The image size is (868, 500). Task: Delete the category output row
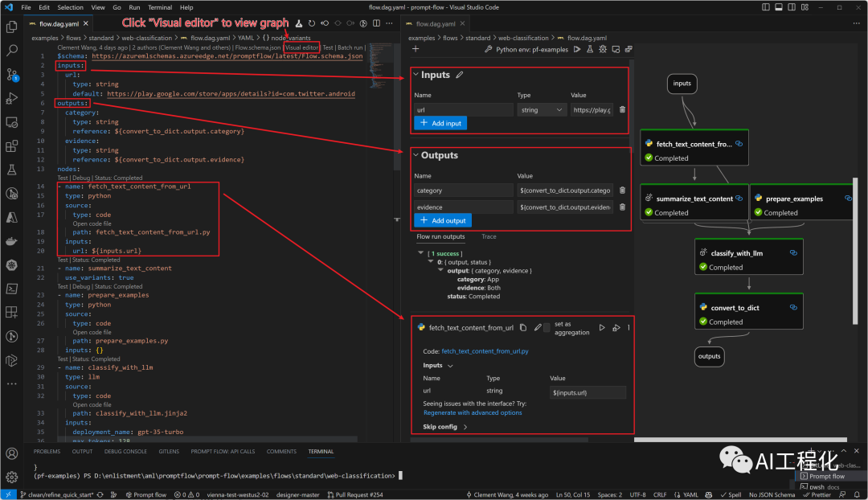[622, 191]
